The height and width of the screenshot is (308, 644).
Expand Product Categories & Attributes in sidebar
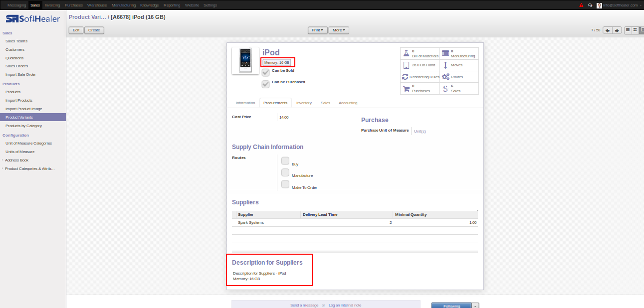[x=29, y=168]
